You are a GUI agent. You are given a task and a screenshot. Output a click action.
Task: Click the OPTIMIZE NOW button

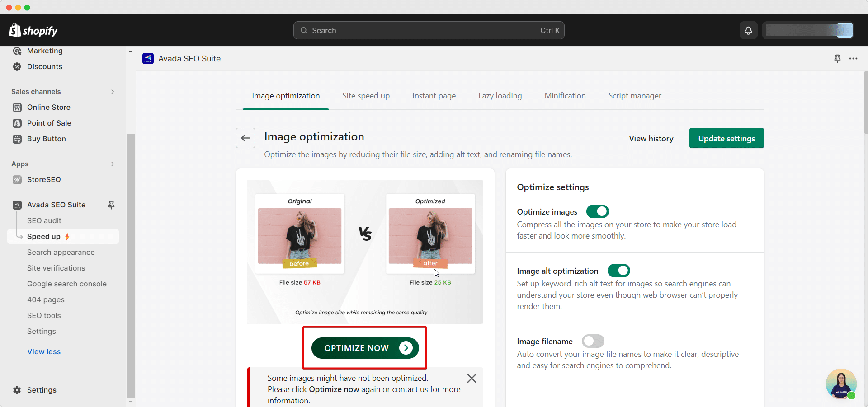pos(365,348)
